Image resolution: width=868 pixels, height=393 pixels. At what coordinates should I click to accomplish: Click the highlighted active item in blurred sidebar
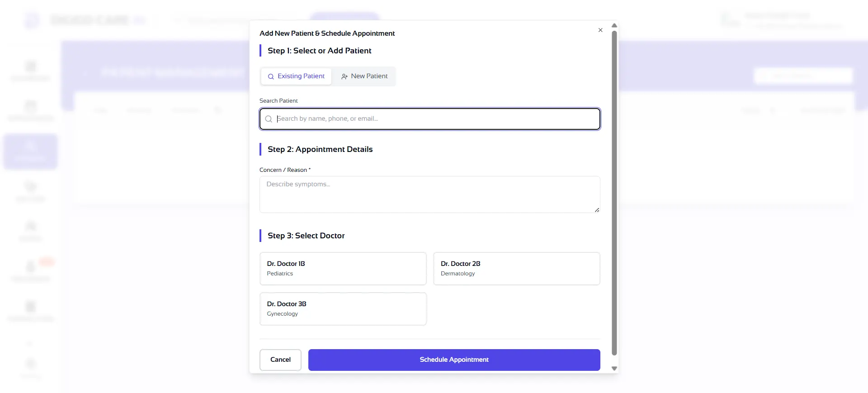31,152
